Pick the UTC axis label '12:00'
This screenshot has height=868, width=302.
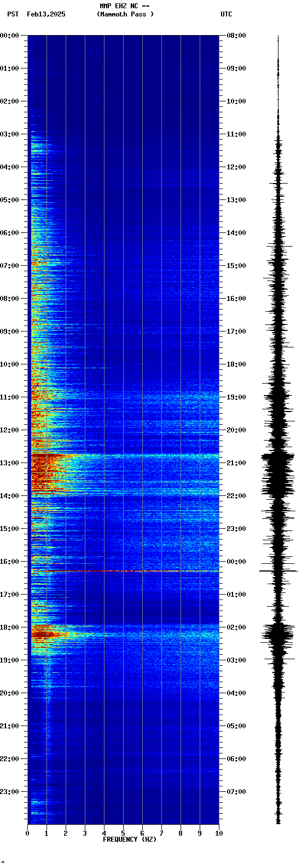pos(236,167)
